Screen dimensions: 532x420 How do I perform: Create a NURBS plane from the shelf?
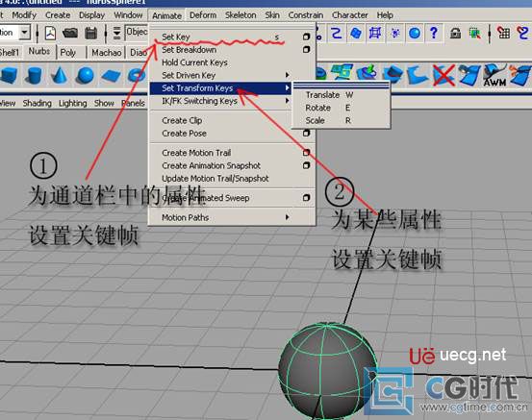[111, 76]
